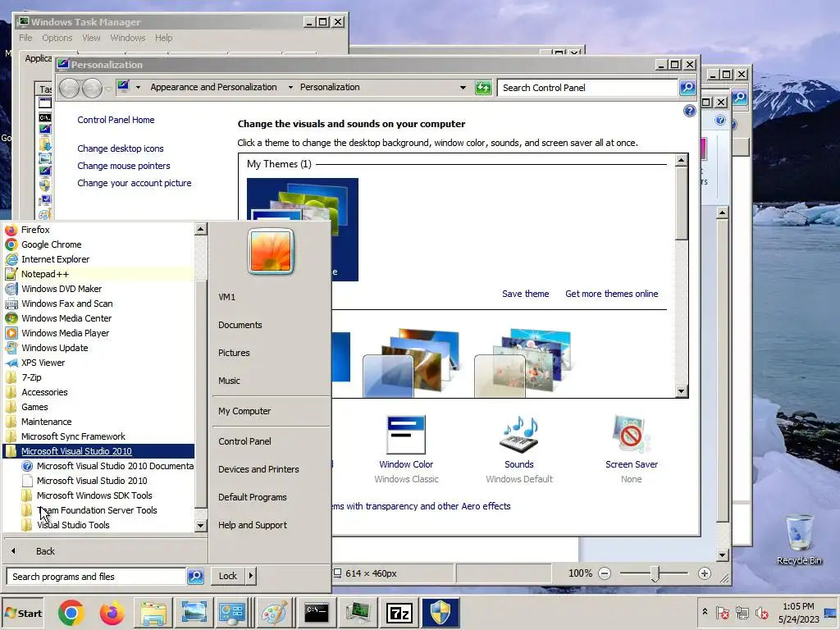Click Control Panel Home link
The height and width of the screenshot is (630, 840).
tap(115, 120)
